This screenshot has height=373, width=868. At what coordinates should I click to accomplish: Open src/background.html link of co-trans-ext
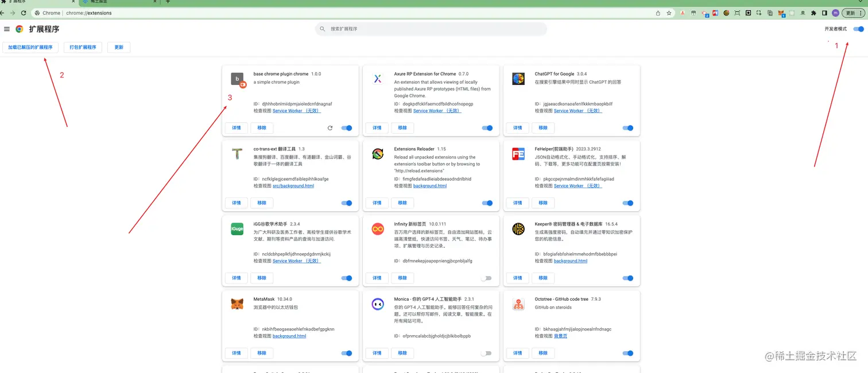[293, 186]
